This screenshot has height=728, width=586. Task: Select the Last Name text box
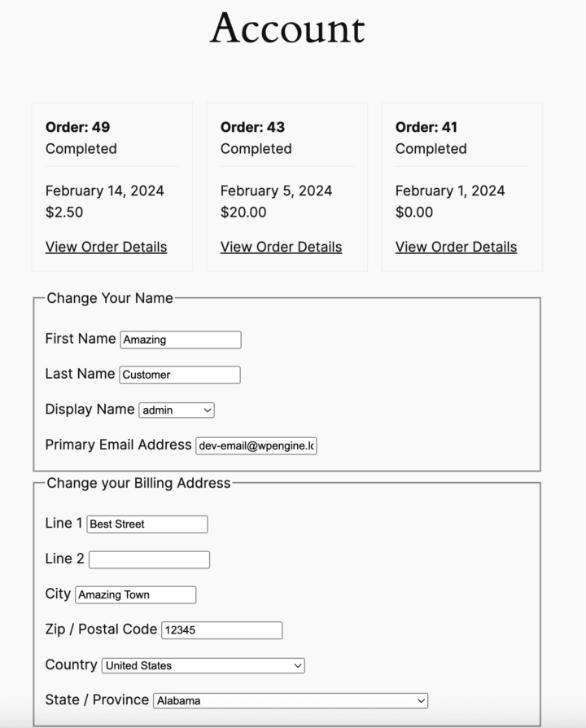pos(179,375)
